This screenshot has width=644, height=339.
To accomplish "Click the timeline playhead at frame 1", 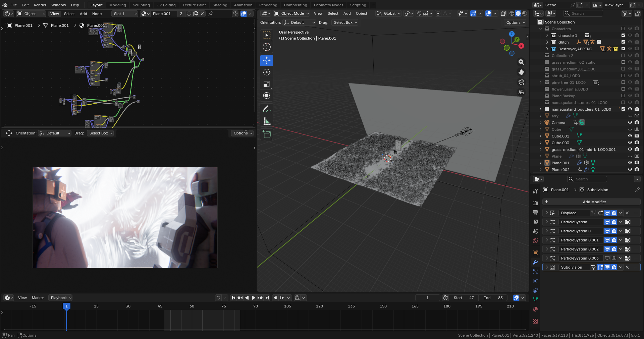I will click(66, 306).
